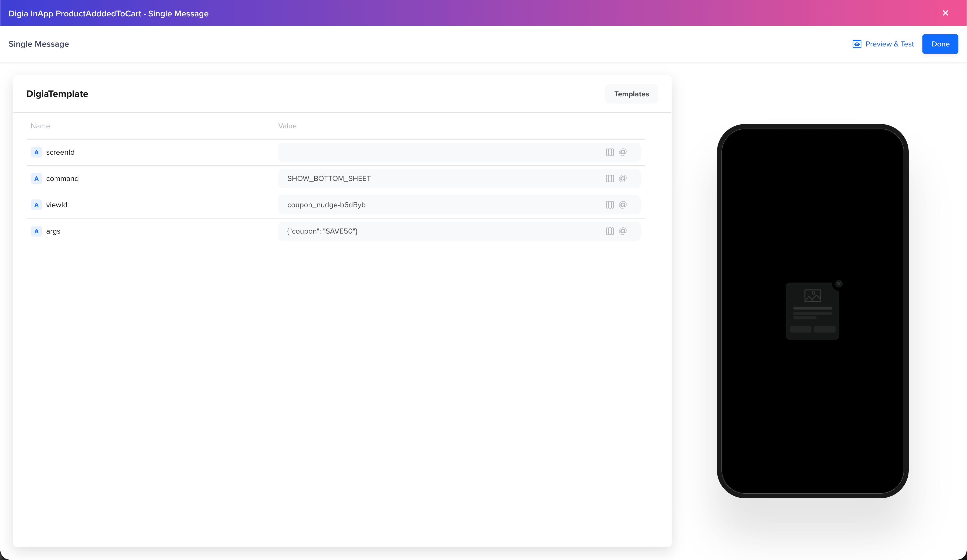The height and width of the screenshot is (560, 967).
Task: Open the Templates panel
Action: [x=632, y=94]
